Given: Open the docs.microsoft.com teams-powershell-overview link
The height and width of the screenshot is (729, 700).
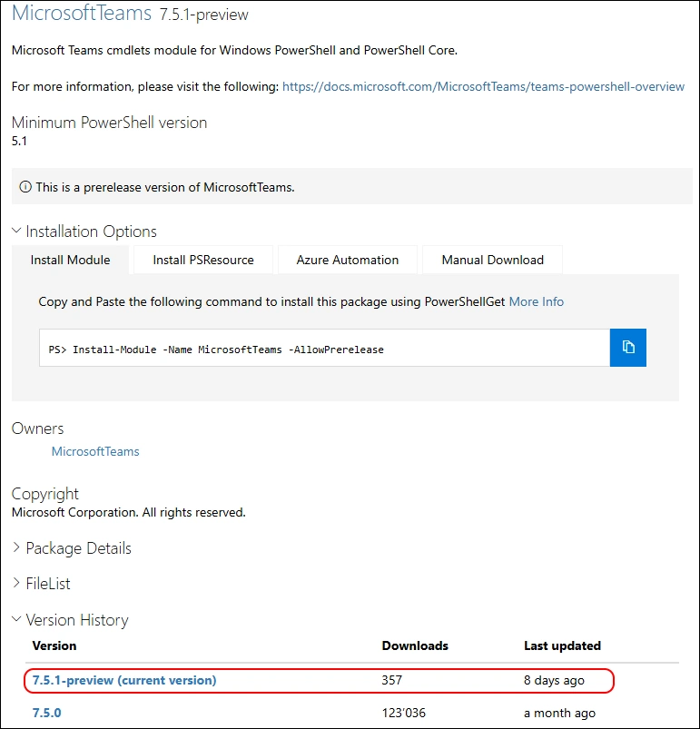Looking at the screenshot, I should (483, 86).
